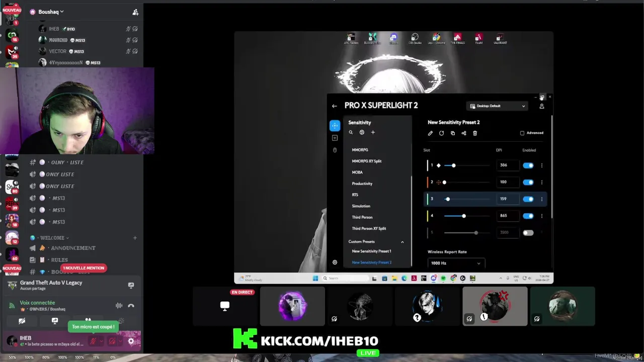Image resolution: width=644 pixels, height=362 pixels.
Task: Rename preset using the pencil edit icon
Action: coord(430,133)
